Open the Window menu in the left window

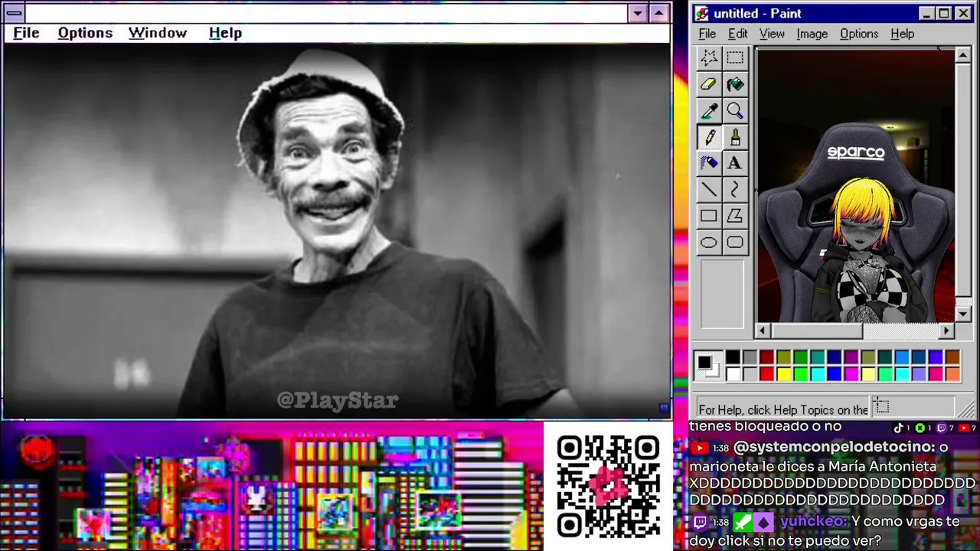click(158, 33)
